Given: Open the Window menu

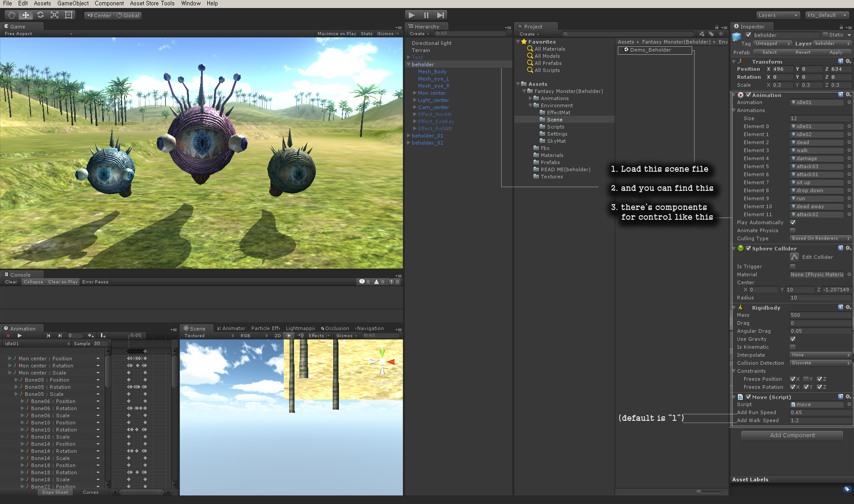Looking at the screenshot, I should [x=191, y=4].
